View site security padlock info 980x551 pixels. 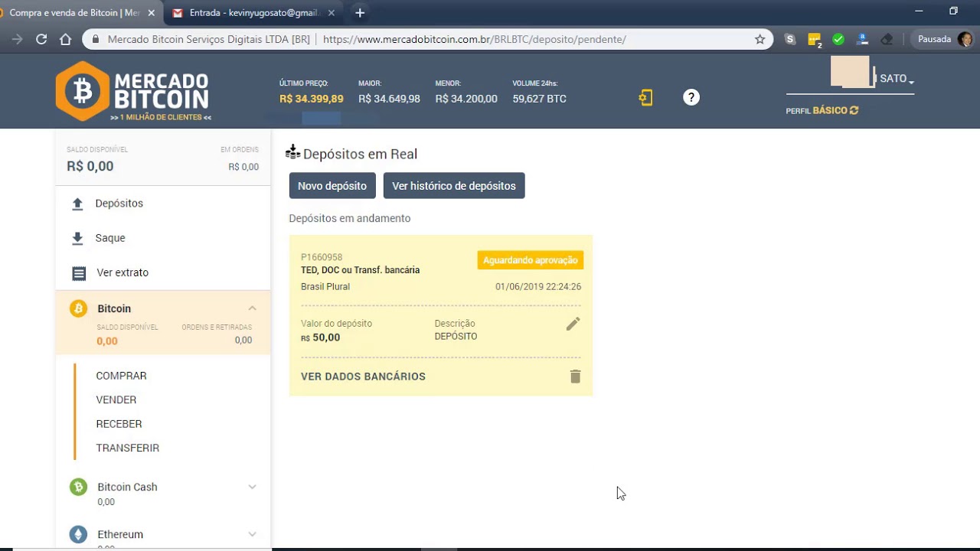(x=96, y=39)
